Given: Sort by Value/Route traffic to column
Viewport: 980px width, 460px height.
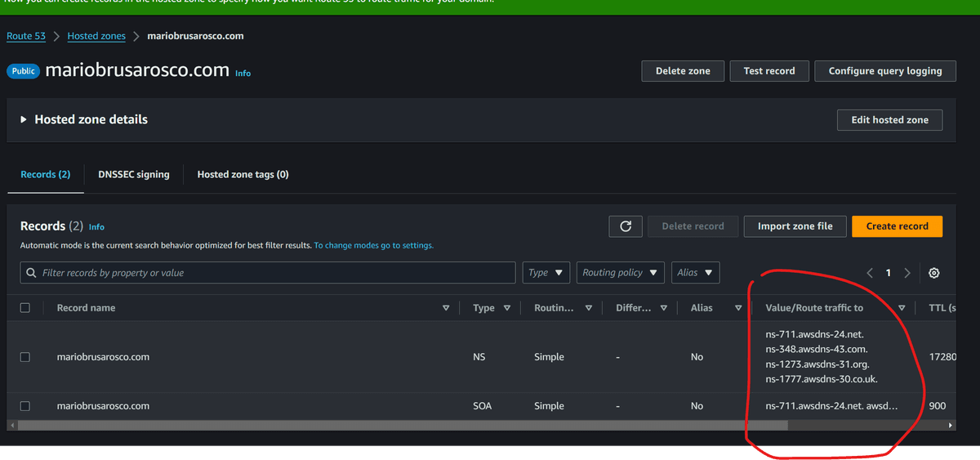Looking at the screenshot, I should point(902,308).
